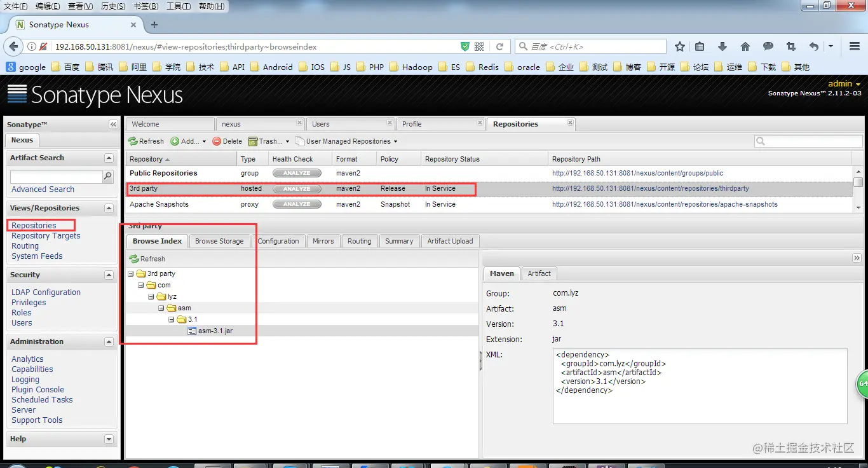Open the bookmarks list icon
Viewport: 868px width, 468px height.
click(700, 46)
